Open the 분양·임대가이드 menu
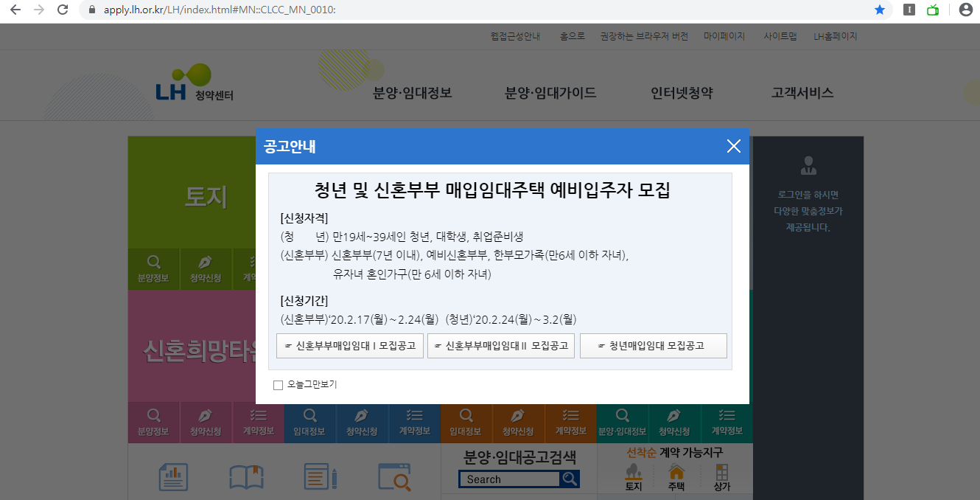The image size is (980, 500). tap(551, 94)
